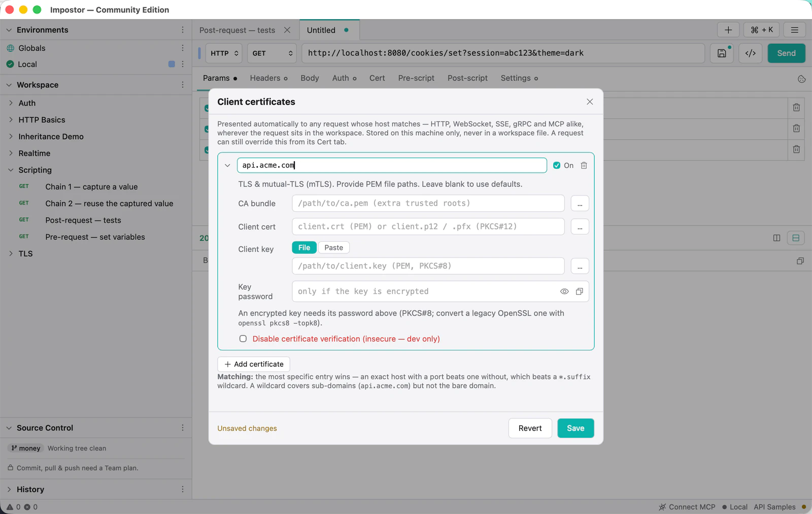Screen dimensions: 812x514
Task: Toggle the certificate On checkbox
Action: 557,166
